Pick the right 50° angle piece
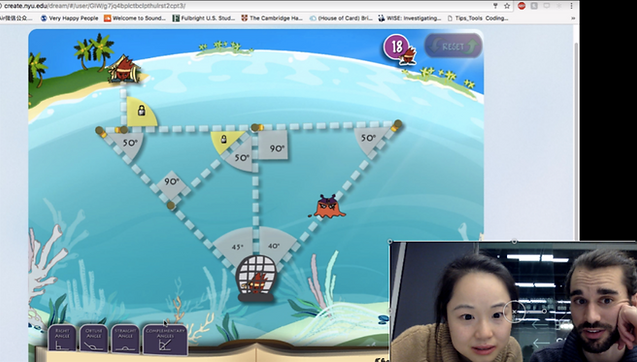The height and width of the screenshot is (362, 637). point(370,139)
